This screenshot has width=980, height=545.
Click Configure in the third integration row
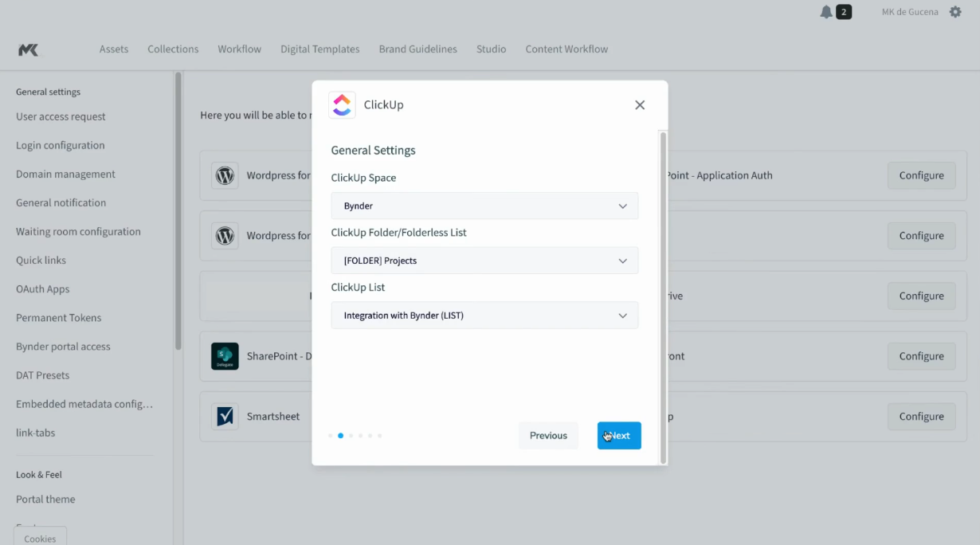click(x=921, y=296)
